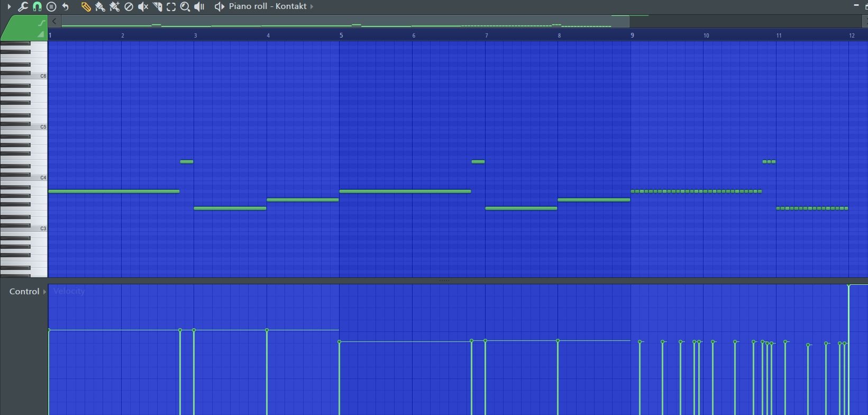868x415 pixels.
Task: Select the Paint brush tool
Action: (100, 7)
